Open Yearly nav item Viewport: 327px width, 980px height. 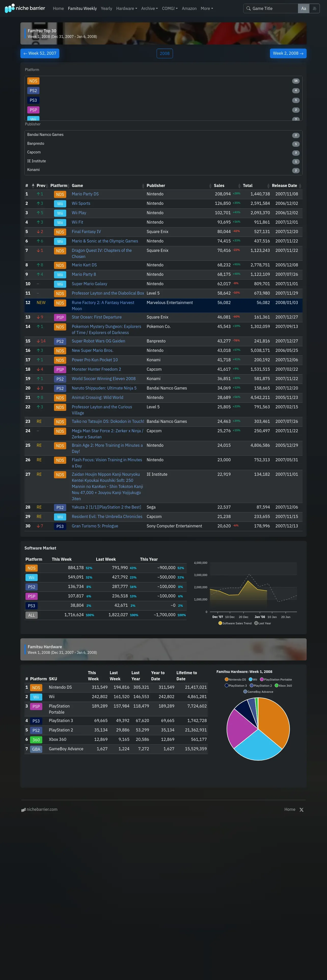(106, 8)
